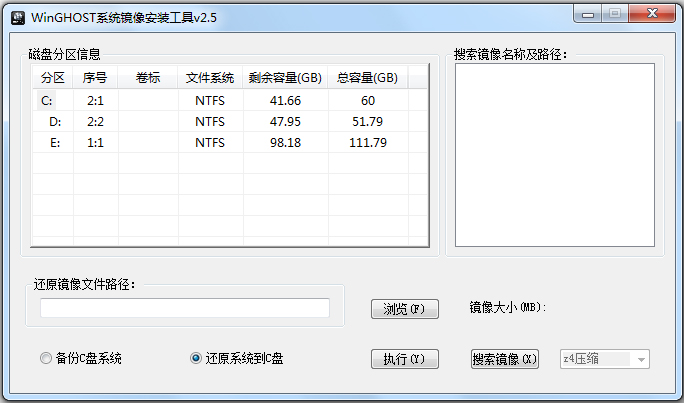Select the E: partition row

click(x=230, y=142)
